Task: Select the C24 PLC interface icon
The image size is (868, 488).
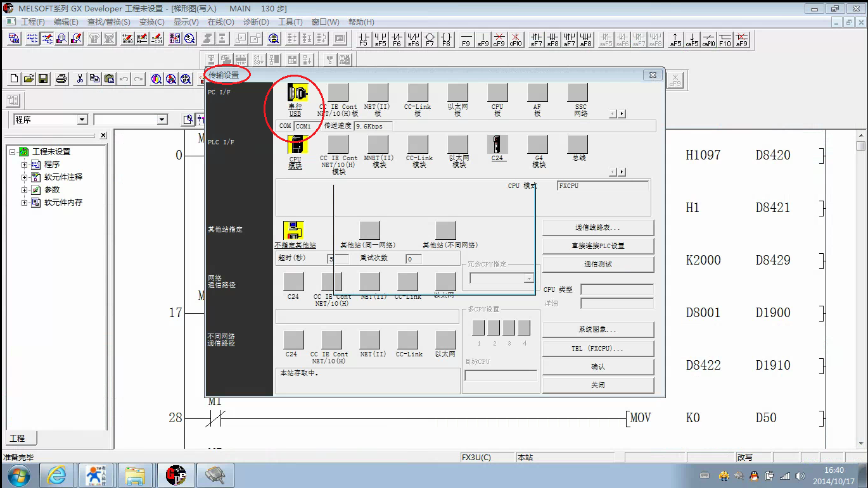Action: (498, 144)
